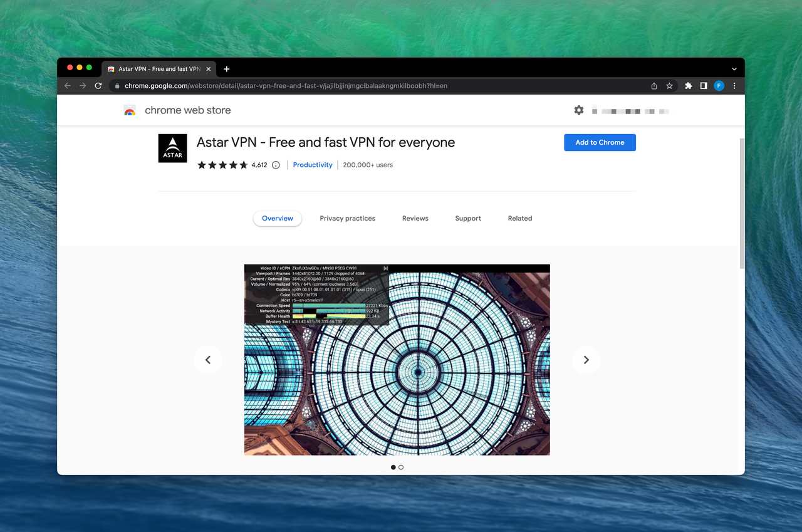Reload the page
This screenshot has width=802, height=532.
(x=98, y=86)
